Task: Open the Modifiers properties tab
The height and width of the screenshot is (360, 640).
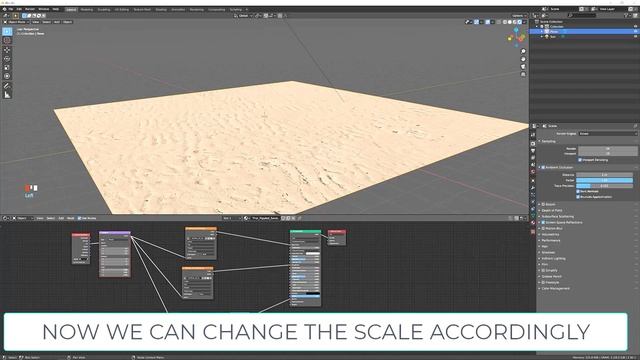Action: pyautogui.click(x=533, y=188)
